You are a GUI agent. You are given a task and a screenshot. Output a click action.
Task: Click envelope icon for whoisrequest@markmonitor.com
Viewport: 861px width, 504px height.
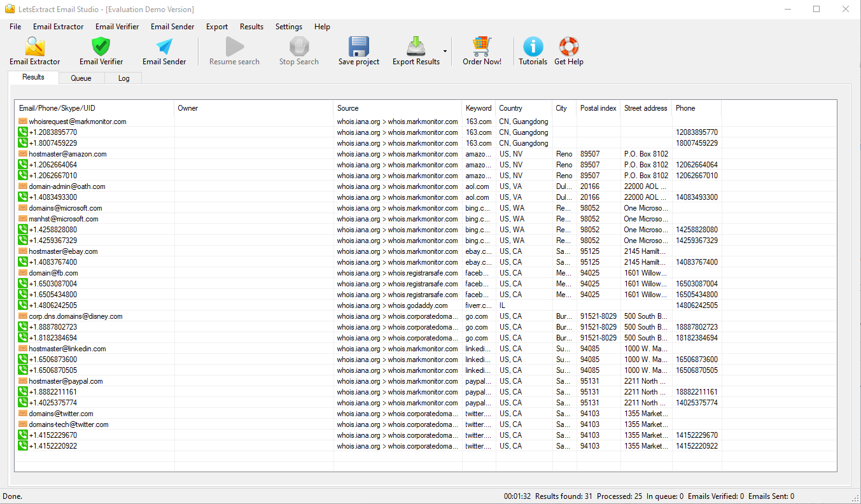point(23,122)
